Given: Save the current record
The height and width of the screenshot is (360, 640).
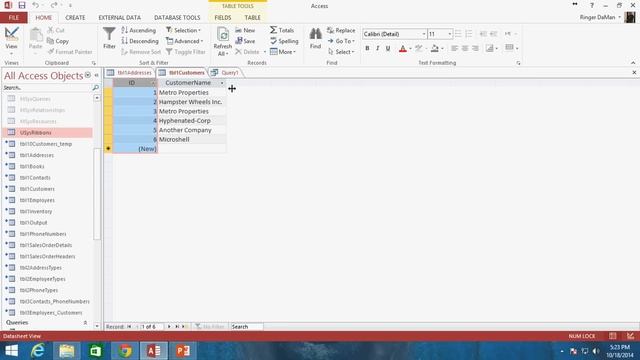Looking at the screenshot, I should (245, 41).
